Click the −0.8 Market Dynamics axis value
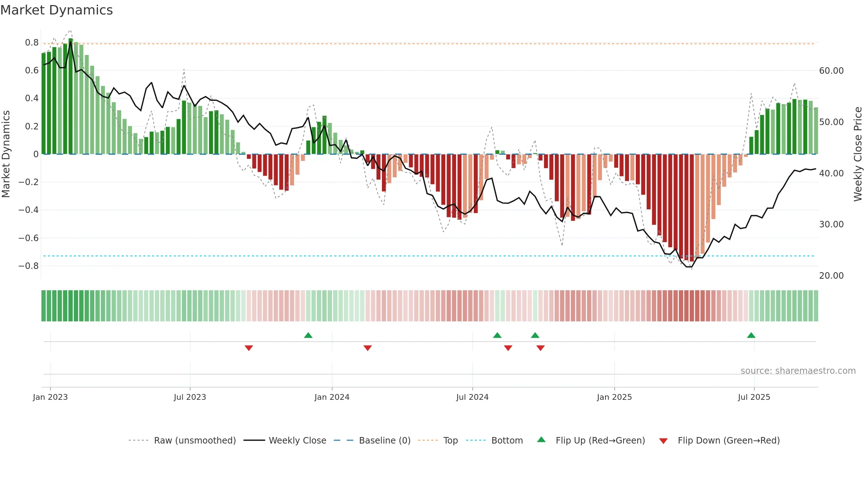Screen dimensions: 868x488 [x=29, y=266]
